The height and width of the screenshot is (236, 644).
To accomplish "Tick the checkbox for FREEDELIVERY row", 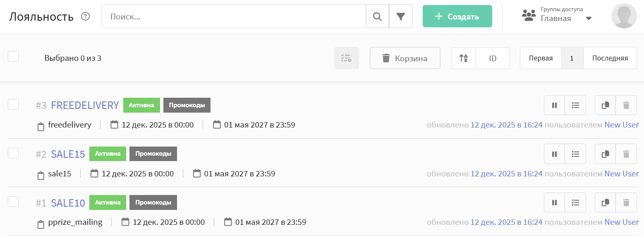I will [13, 104].
